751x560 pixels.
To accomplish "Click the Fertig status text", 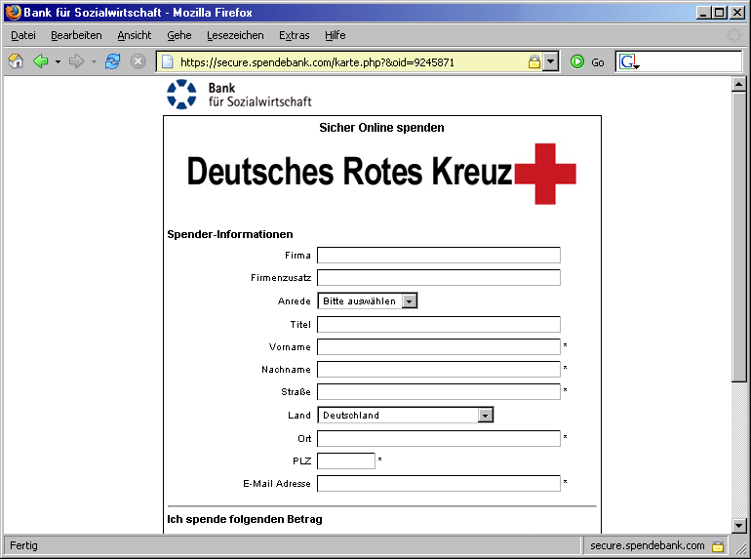I will coord(23,545).
